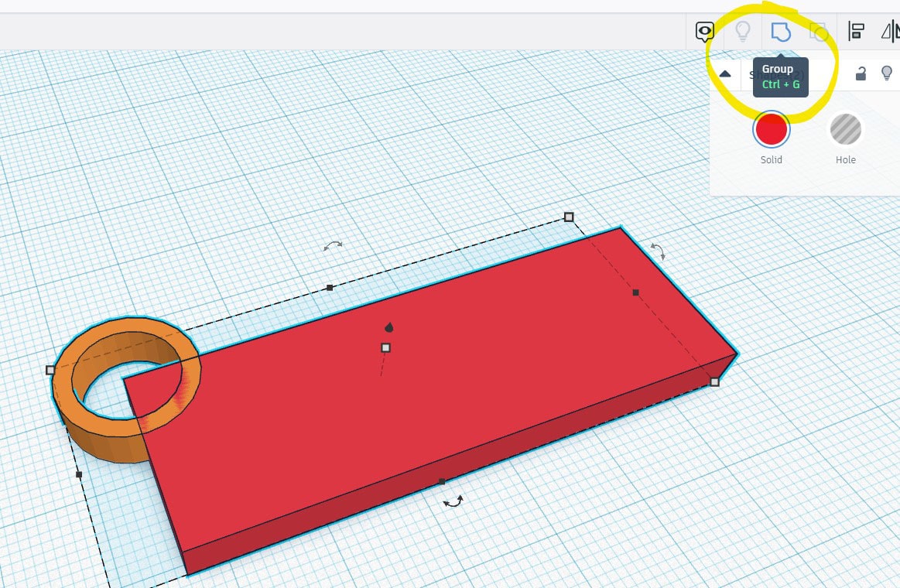
Task: Click the Ungroup icon
Action: (x=819, y=32)
